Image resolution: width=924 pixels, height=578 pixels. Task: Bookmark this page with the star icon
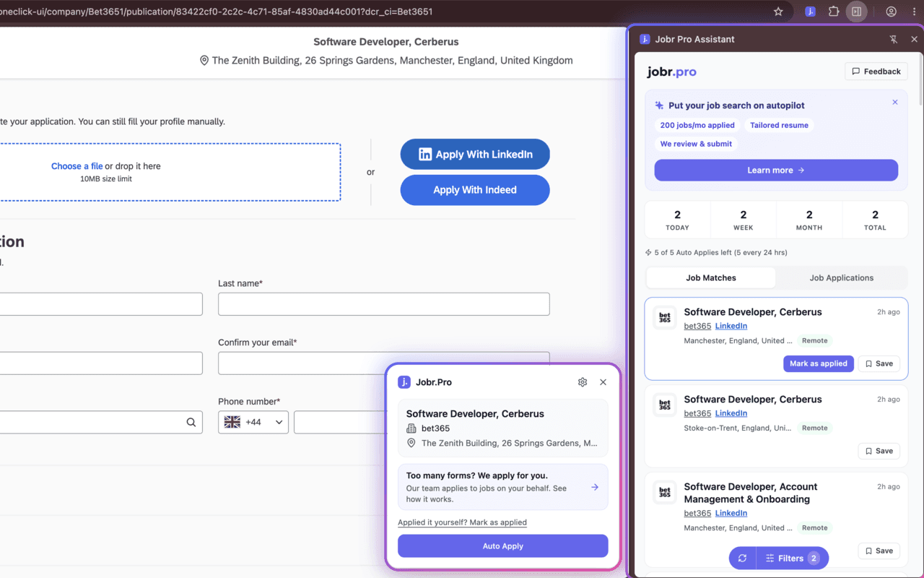(x=778, y=12)
